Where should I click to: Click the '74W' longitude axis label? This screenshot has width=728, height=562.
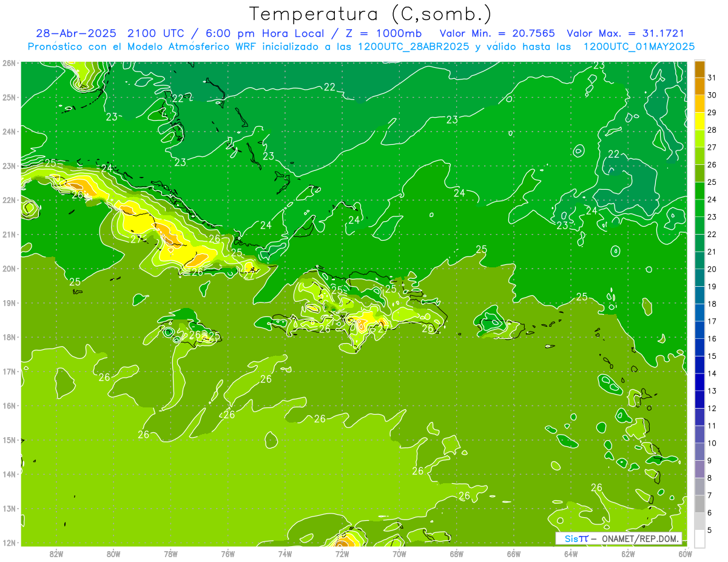click(x=285, y=554)
